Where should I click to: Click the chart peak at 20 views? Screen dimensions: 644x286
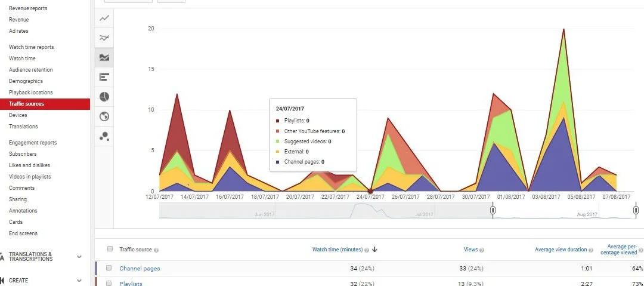click(564, 29)
